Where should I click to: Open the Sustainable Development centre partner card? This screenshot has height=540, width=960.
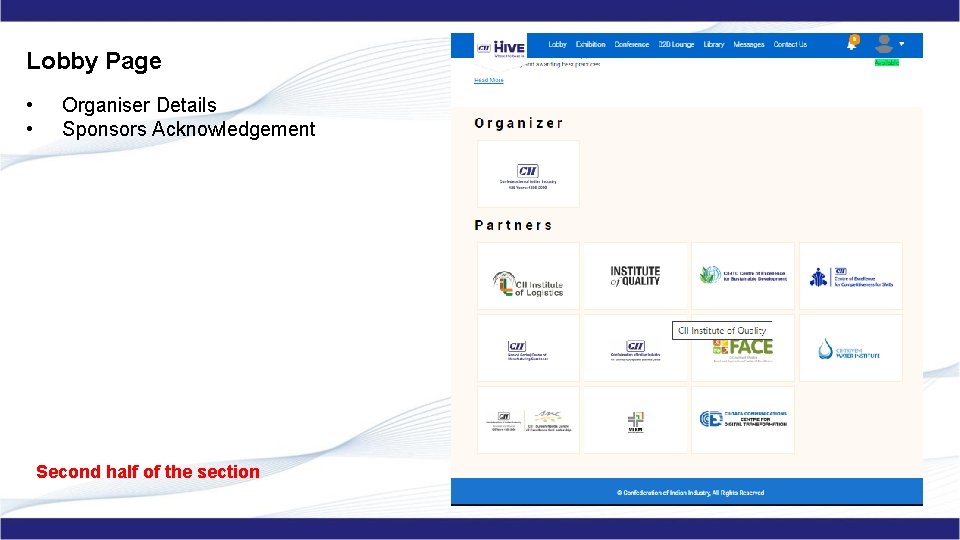click(x=743, y=276)
